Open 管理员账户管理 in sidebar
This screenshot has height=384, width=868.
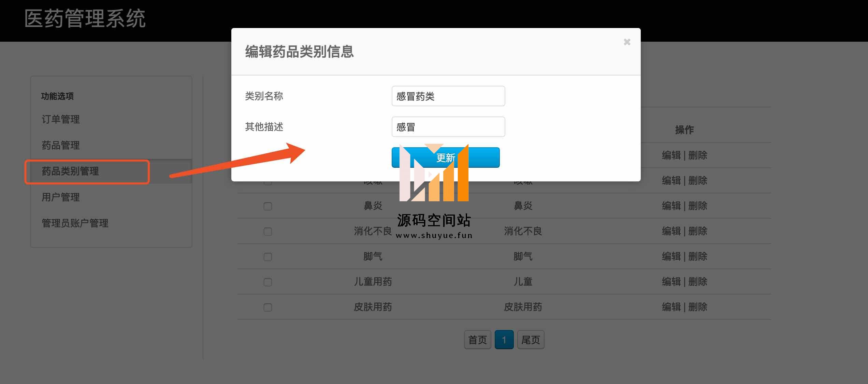point(75,223)
